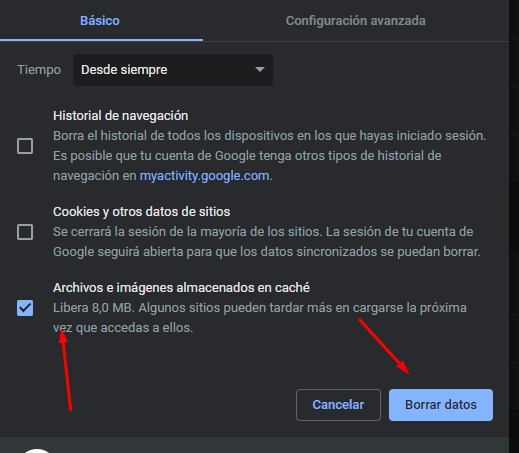Click the Libera 8,0 MB cache description

(260, 318)
